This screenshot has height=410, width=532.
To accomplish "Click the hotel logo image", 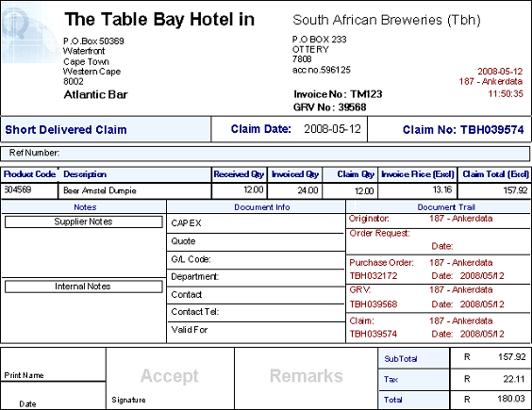I will pos(29,33).
